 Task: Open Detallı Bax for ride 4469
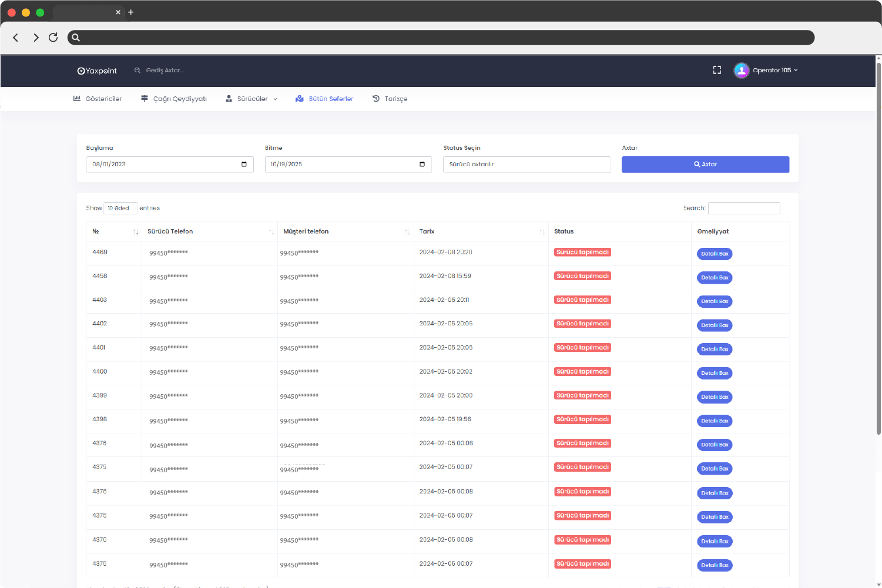click(x=715, y=253)
